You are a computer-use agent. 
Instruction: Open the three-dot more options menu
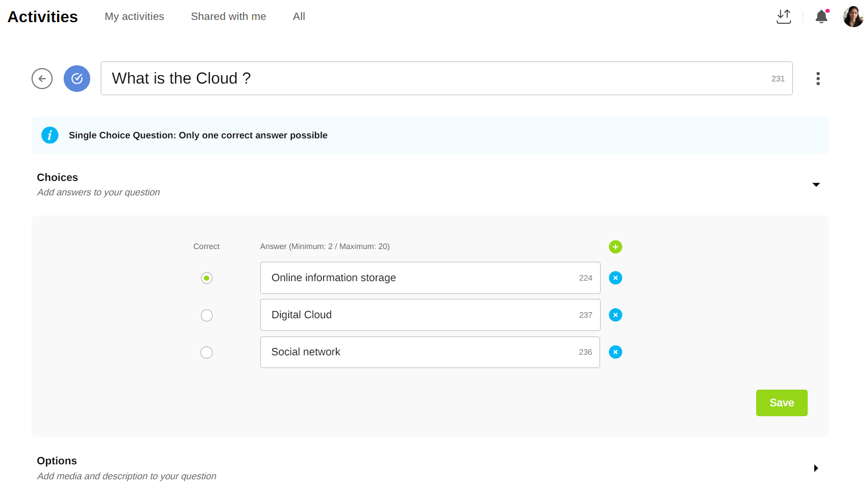coord(818,79)
